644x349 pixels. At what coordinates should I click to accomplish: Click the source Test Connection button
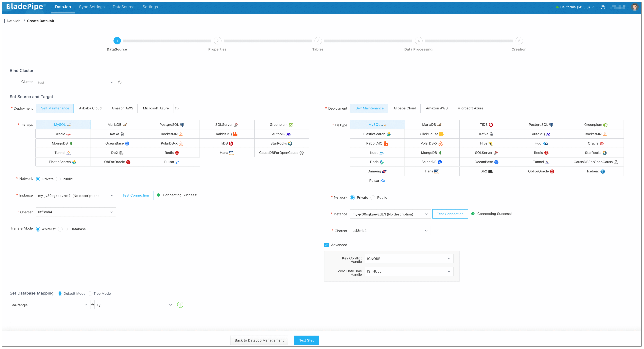pos(136,195)
